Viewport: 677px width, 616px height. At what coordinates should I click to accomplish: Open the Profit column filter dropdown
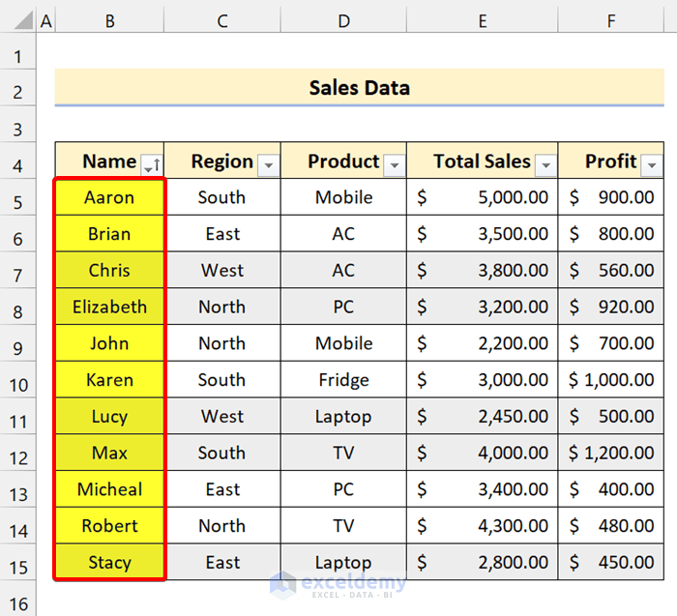653,166
